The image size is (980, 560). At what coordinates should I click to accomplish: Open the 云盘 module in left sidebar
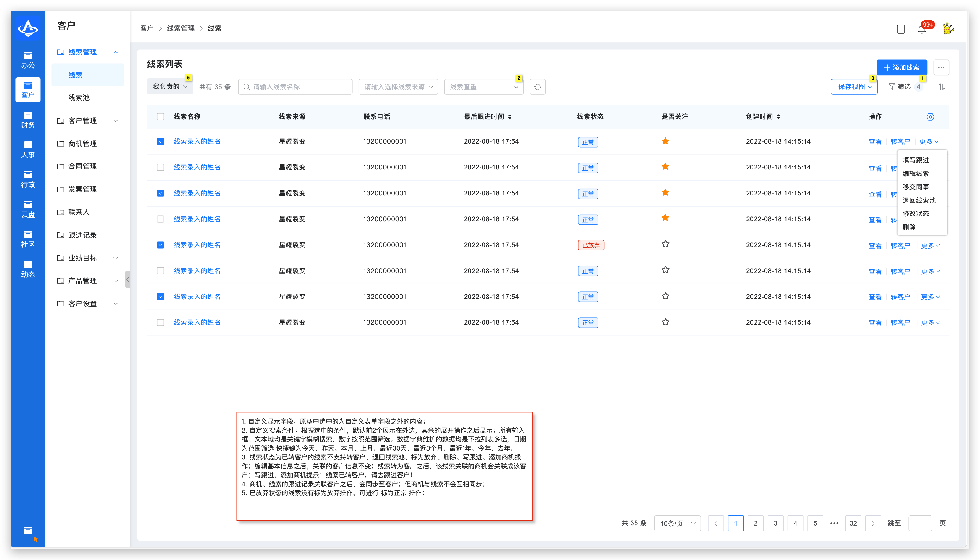pos(28,209)
